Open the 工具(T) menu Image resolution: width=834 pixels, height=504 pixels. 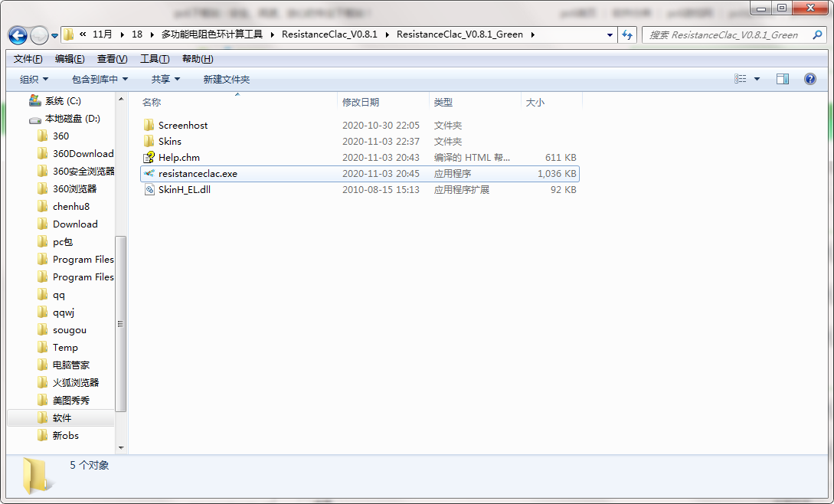pos(154,59)
